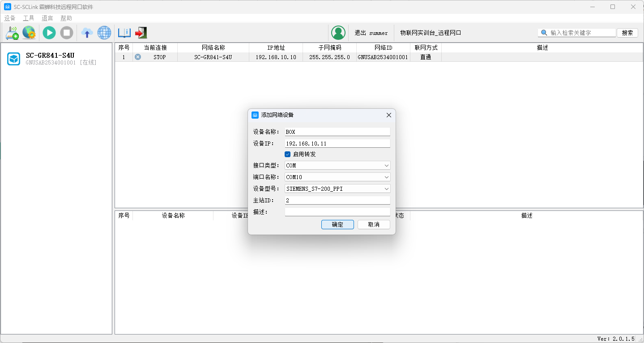
Task: Open the manual book info icon
Action: 124,33
